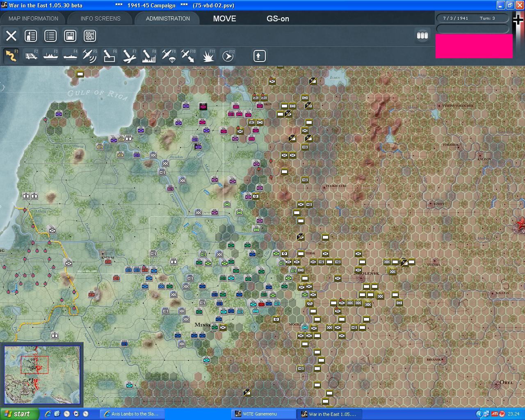The width and height of the screenshot is (525, 420).
Task: Switch to WITE Gamemenu taskbar item
Action: pyautogui.click(x=264, y=414)
